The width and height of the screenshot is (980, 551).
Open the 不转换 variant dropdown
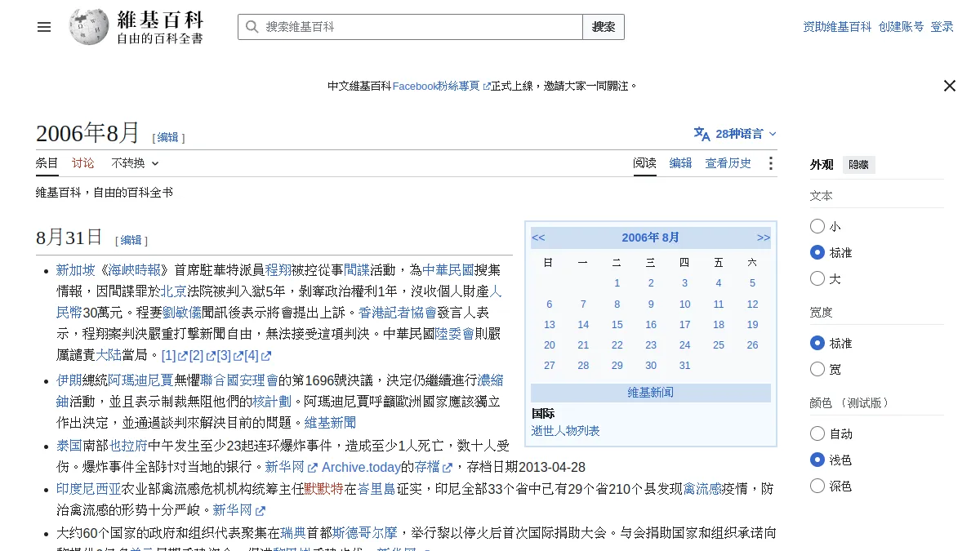coord(135,163)
